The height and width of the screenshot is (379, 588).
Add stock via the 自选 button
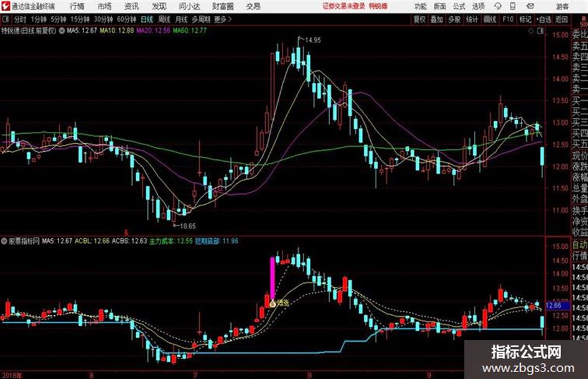click(544, 19)
